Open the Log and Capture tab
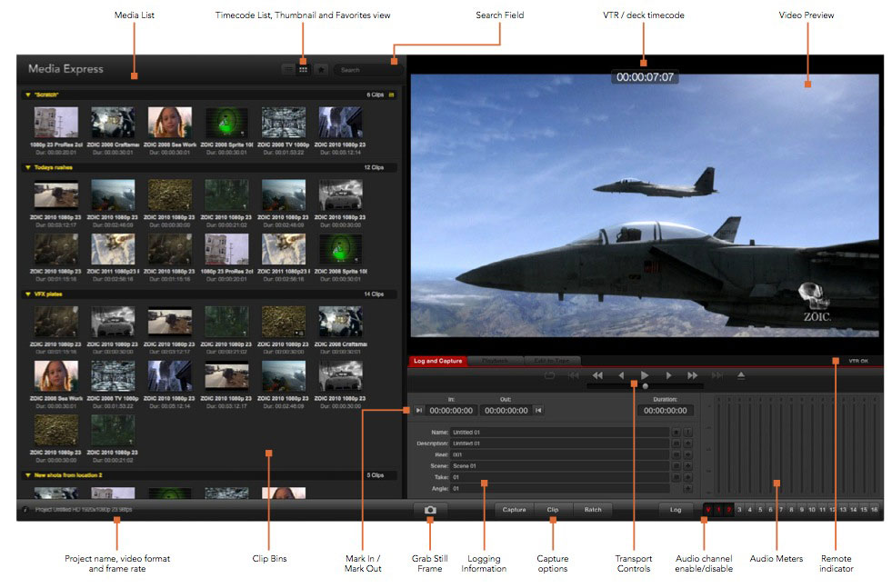This screenshot has width=892, height=588. tap(438, 361)
